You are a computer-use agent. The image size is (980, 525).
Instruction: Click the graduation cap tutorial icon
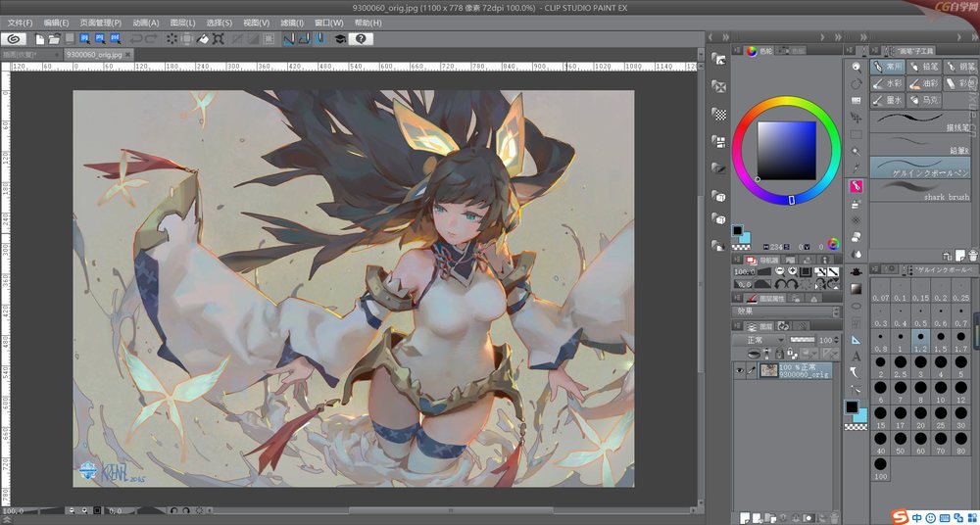339,39
